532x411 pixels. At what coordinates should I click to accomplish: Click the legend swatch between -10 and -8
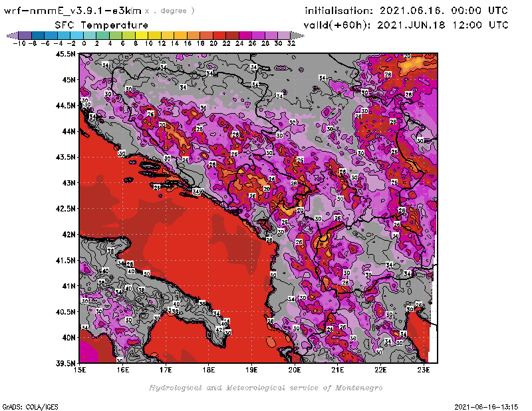[x=25, y=35]
